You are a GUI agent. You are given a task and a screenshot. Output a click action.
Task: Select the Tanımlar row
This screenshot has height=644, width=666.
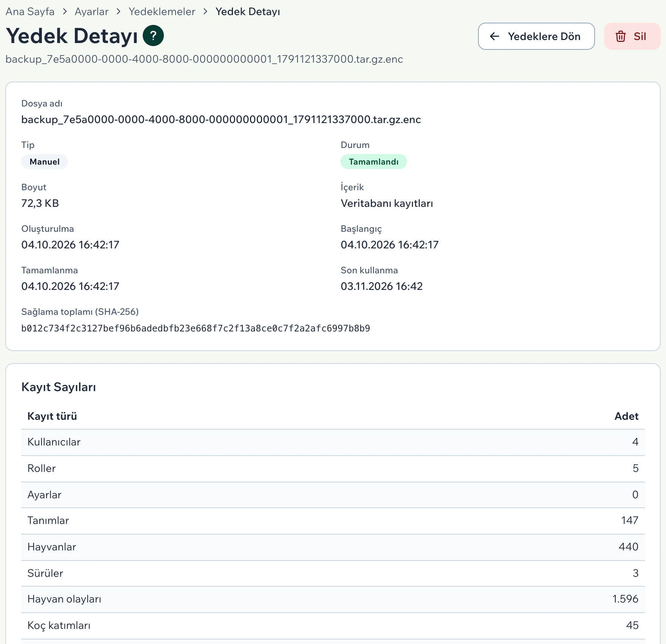333,521
